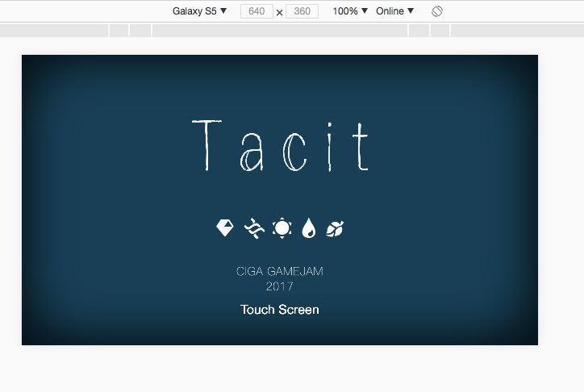Screen dimensions: 584x392
Task: Click the leaf icon
Action: pos(335,228)
